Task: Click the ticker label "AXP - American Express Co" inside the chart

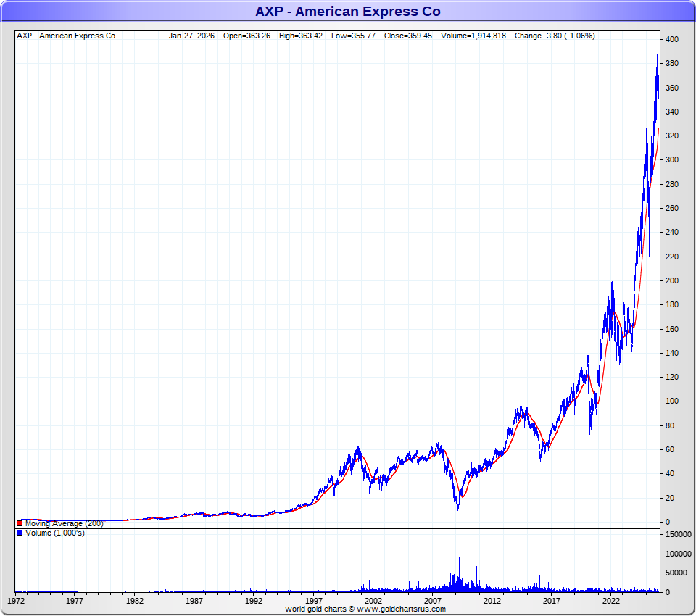Action: [66, 36]
